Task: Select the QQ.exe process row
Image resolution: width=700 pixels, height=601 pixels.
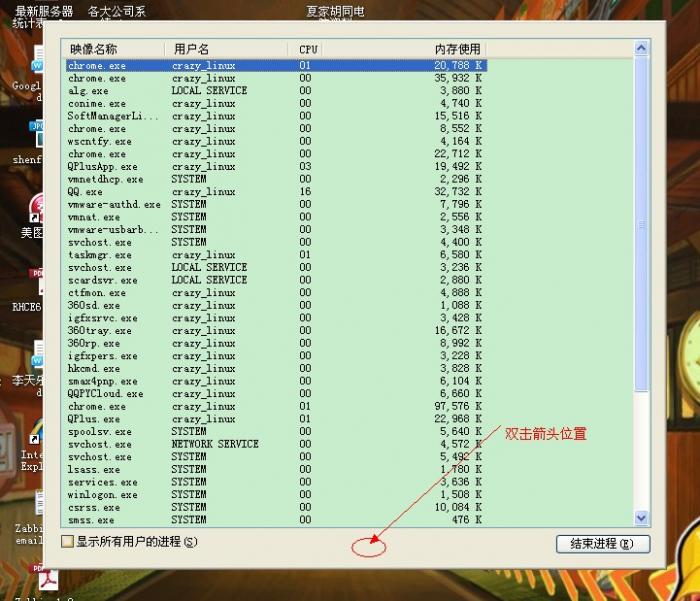Action: point(277,192)
